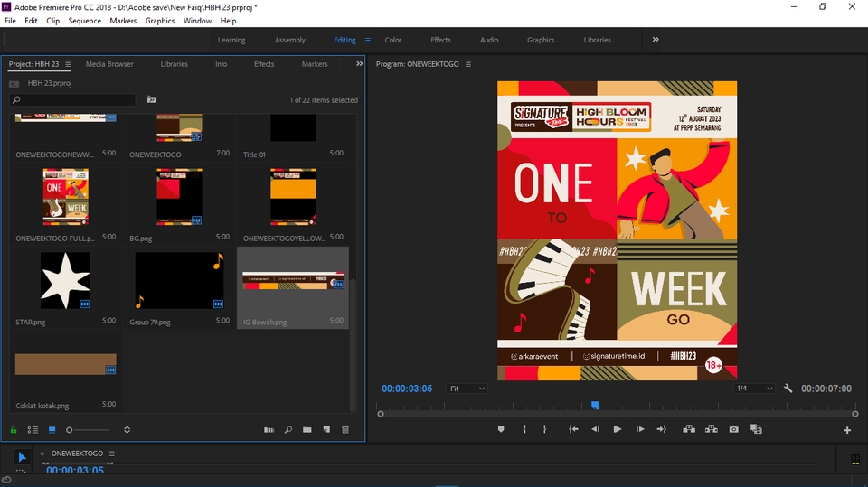Open the Sequence menu
Viewport: 868px width, 487px height.
(84, 21)
